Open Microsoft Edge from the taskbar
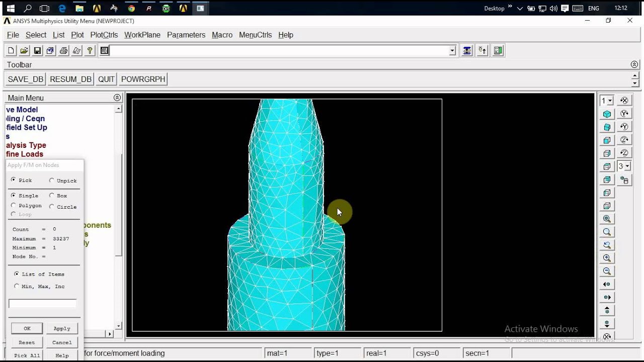This screenshot has height=362, width=644. (x=62, y=8)
